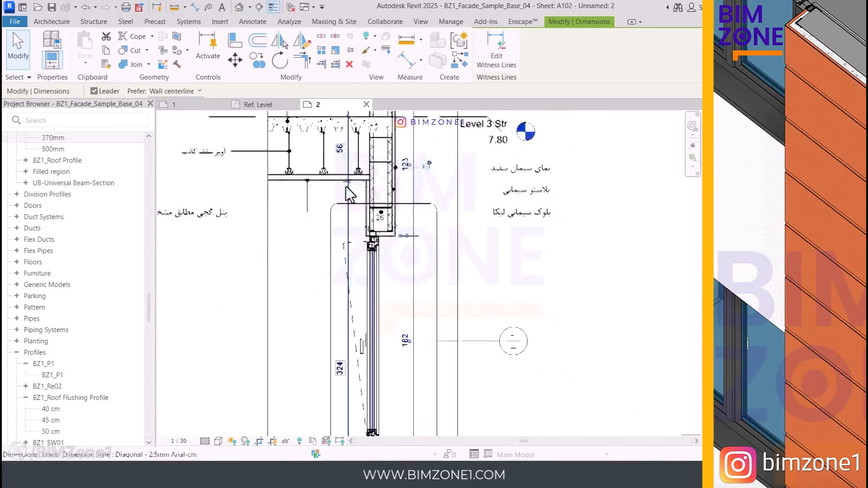
Task: Expand the Generic Models tree node
Action: point(17,284)
